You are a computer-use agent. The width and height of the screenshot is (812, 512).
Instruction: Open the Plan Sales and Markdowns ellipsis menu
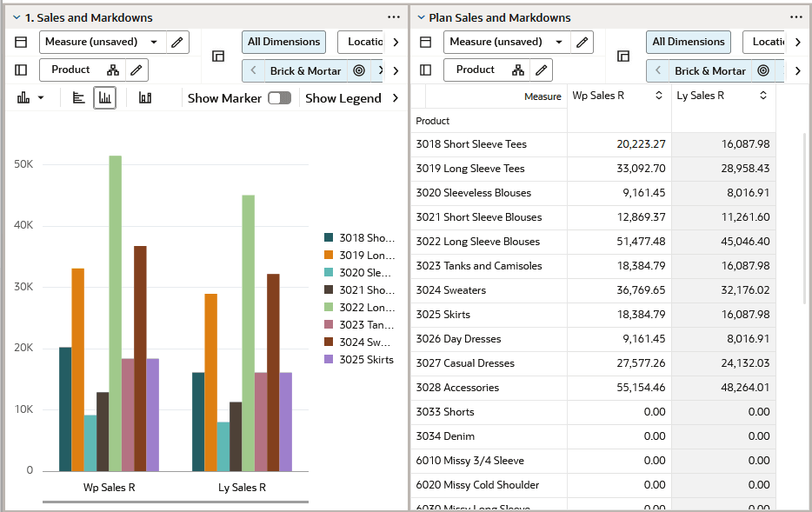(795, 17)
